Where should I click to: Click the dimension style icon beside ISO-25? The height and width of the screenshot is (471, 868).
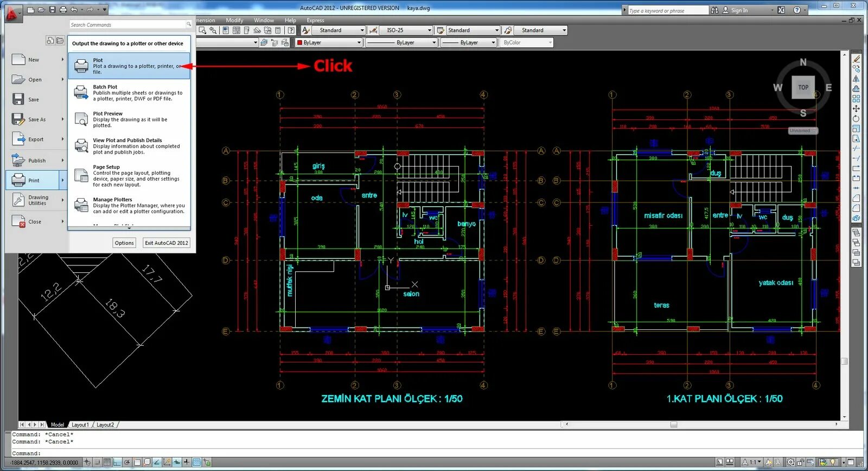pos(373,30)
